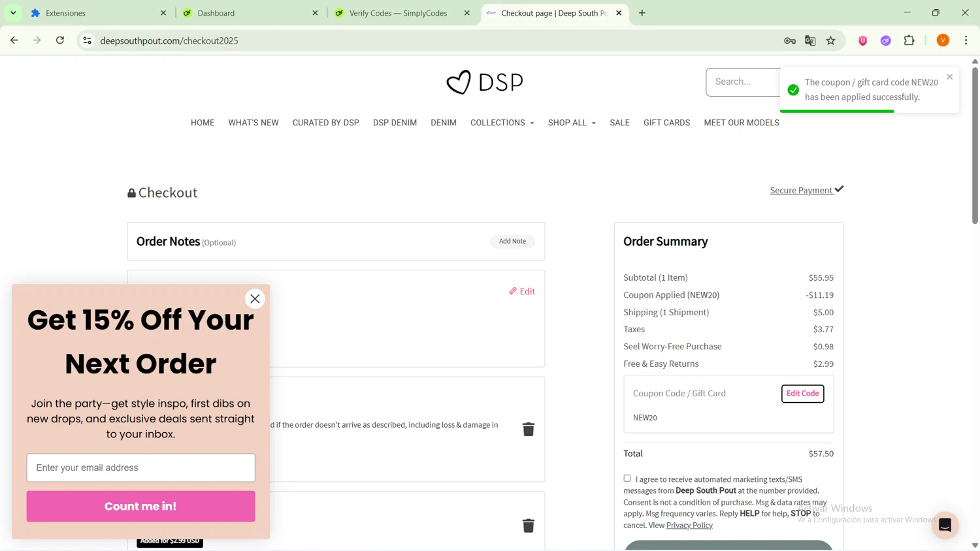Close the Extensiones tab

click(x=163, y=13)
